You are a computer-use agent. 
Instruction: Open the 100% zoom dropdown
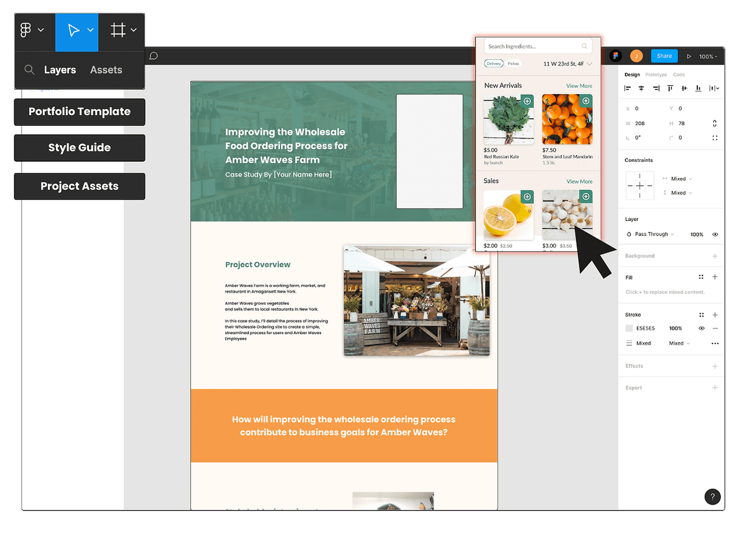tap(708, 56)
